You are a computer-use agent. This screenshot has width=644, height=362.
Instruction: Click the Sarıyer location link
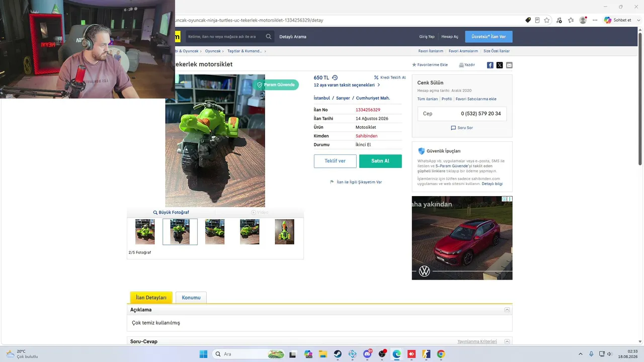point(343,98)
